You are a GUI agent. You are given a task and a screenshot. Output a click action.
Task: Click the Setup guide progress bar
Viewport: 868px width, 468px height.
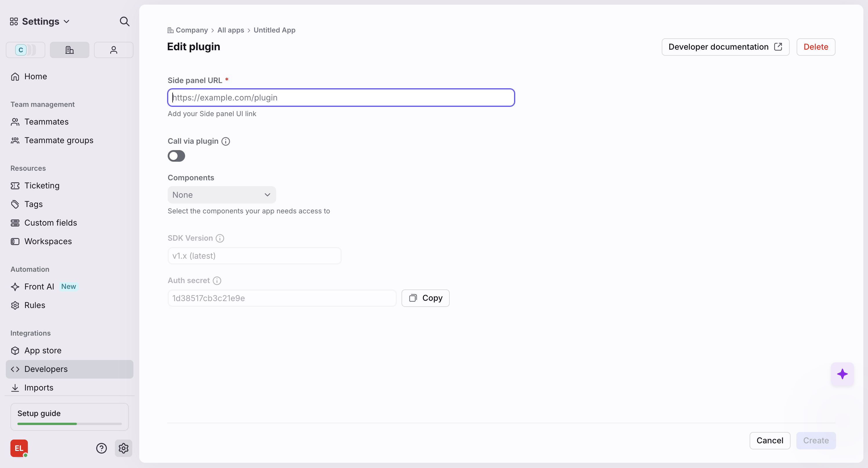click(x=69, y=424)
